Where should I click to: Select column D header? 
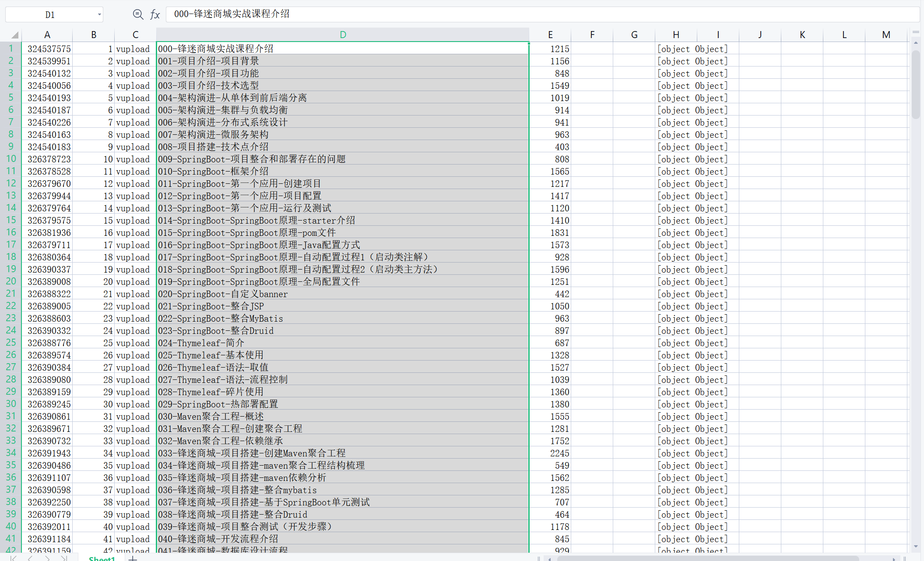[x=343, y=35]
